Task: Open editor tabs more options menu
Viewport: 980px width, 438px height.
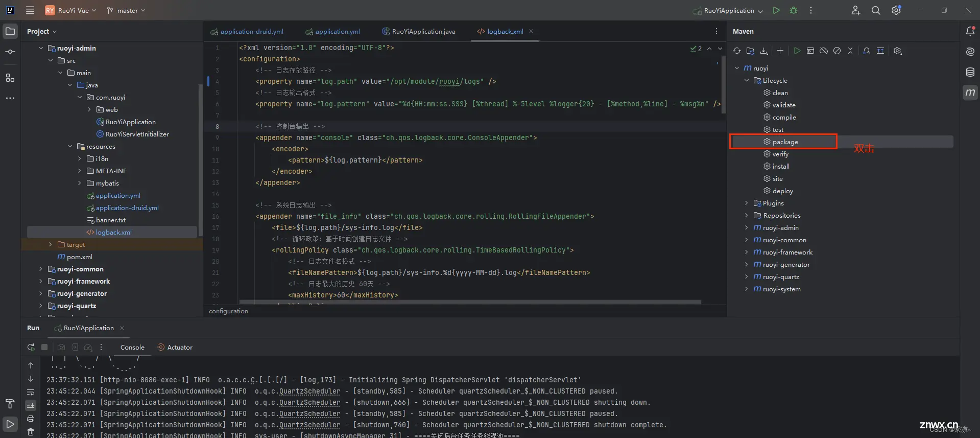Action: click(x=716, y=31)
